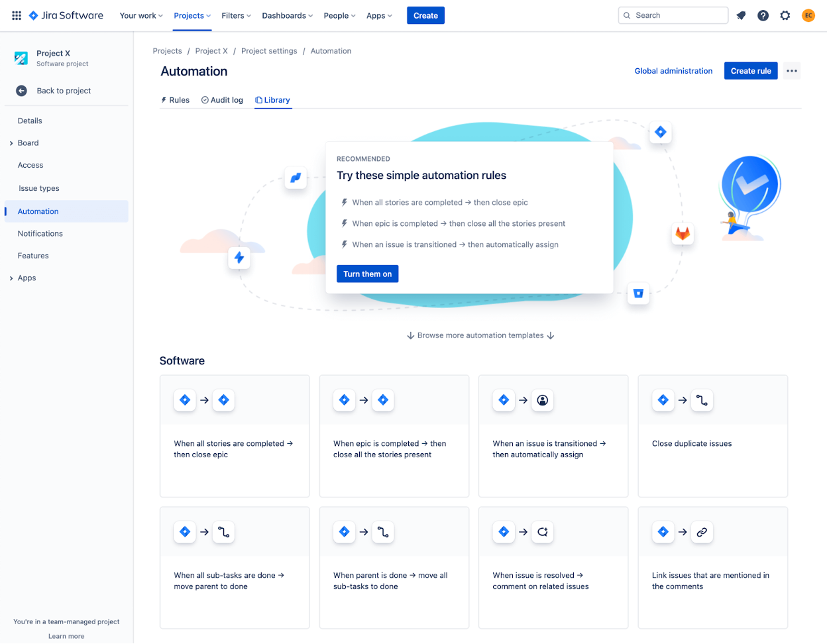Open the Dashboards dropdown menu
The width and height of the screenshot is (827, 644).
point(288,15)
